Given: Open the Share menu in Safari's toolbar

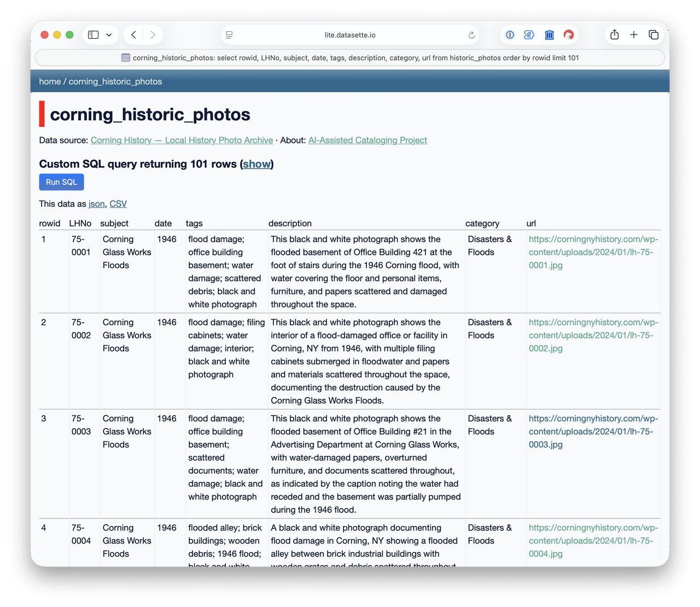Looking at the screenshot, I should [x=614, y=34].
